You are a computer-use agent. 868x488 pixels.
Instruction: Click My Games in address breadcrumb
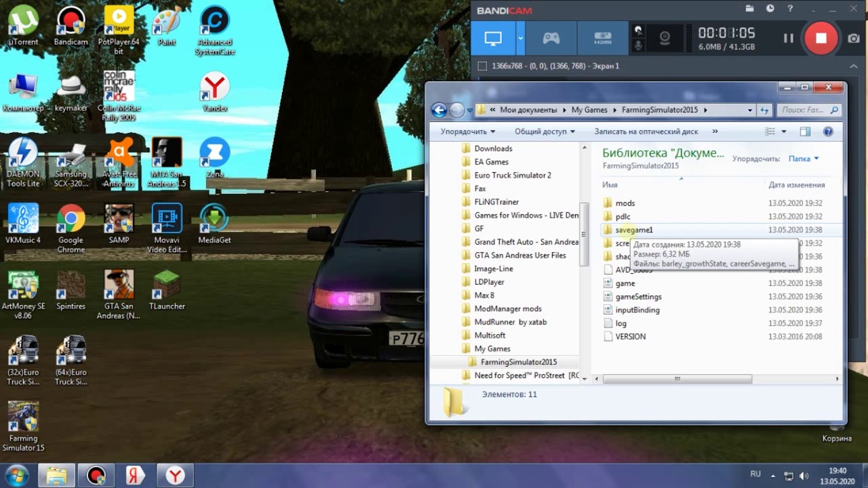tap(589, 110)
